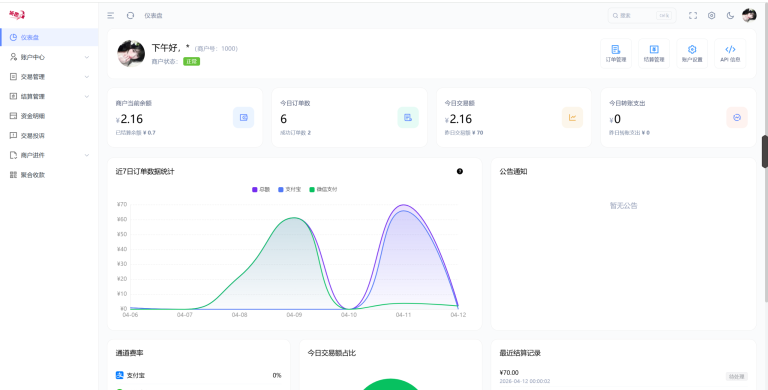Expand the 商户进件 submenu arrow
The height and width of the screenshot is (390, 768).
(x=87, y=155)
